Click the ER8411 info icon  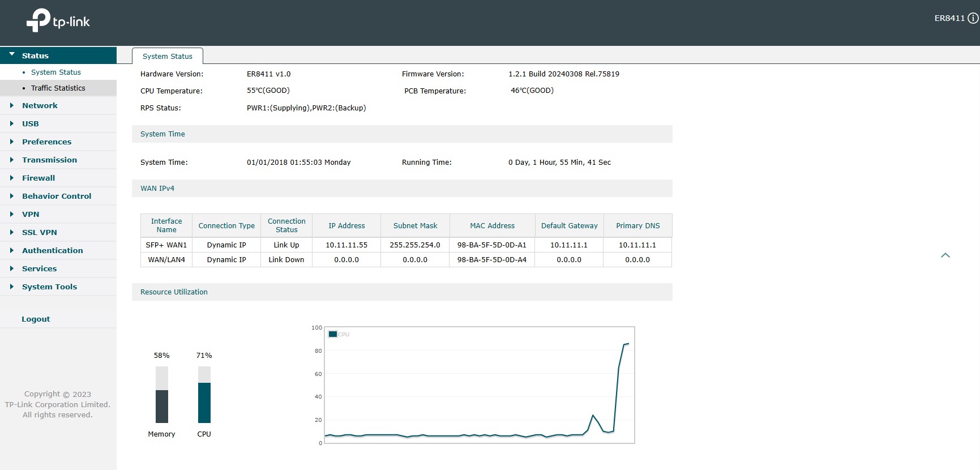[973, 18]
